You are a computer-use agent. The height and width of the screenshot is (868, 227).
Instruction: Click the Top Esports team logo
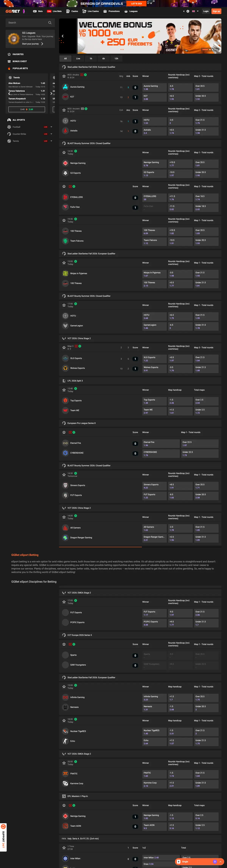[65, 401]
